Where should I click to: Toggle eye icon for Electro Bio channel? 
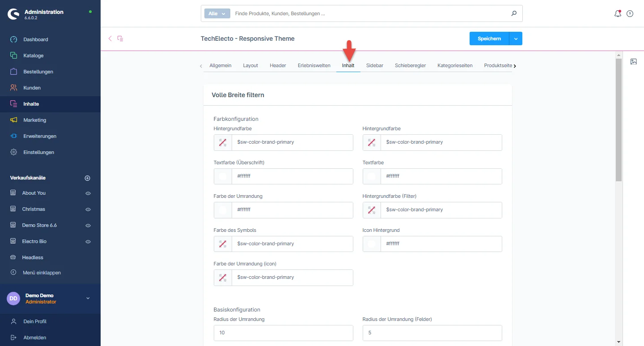pos(88,242)
